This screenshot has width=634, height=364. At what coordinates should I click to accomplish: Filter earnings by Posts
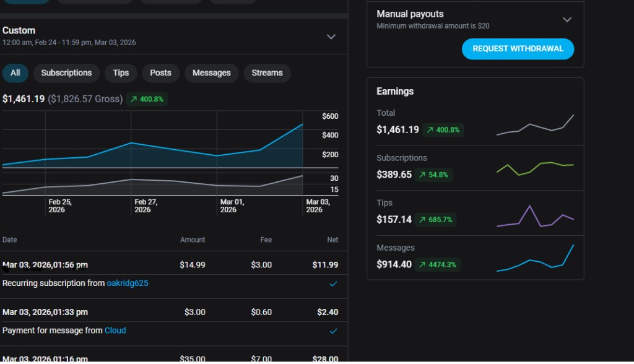(160, 73)
